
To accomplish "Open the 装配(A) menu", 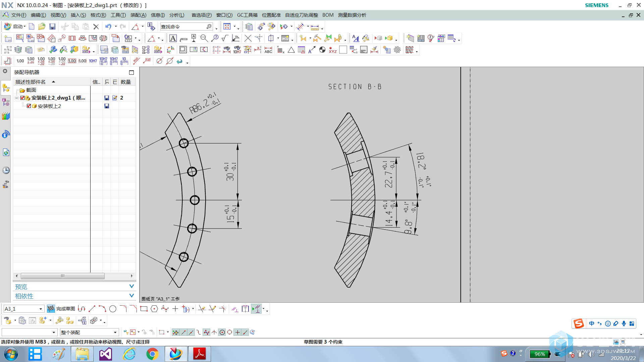I will [x=138, y=15].
